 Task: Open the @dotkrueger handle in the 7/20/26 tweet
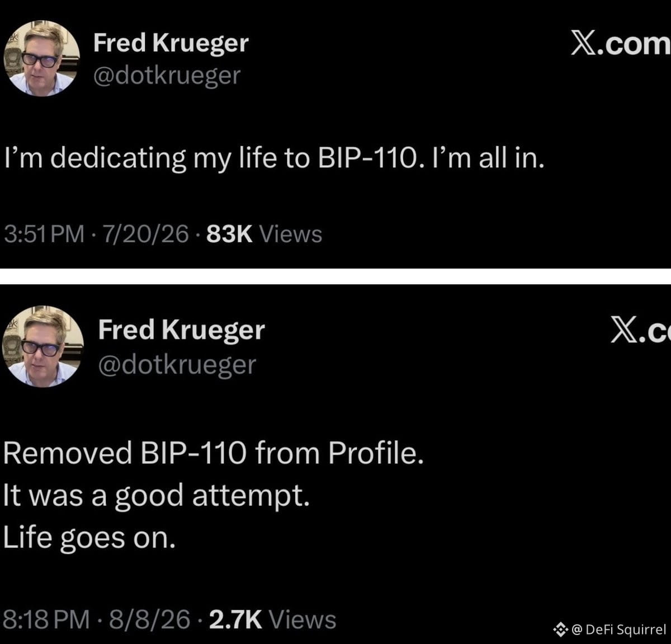[x=167, y=76]
